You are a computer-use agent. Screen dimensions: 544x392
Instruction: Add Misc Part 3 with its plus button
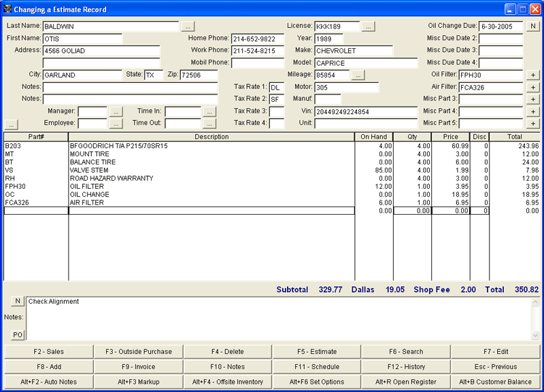(x=532, y=99)
